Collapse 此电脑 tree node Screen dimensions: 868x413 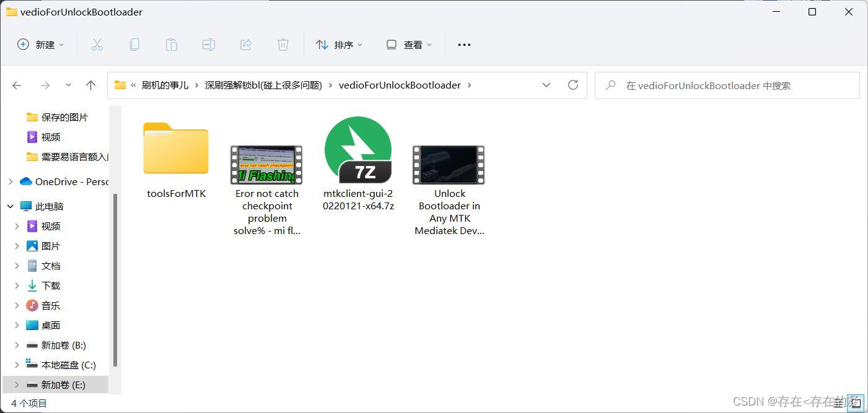click(11, 206)
